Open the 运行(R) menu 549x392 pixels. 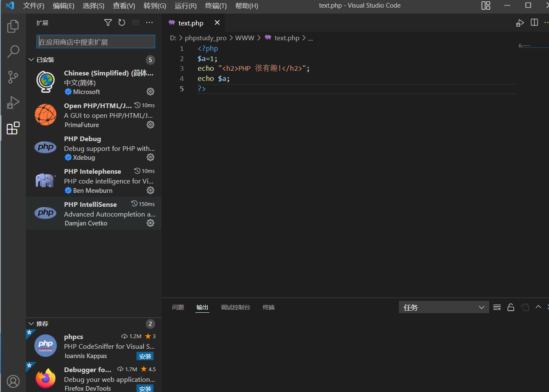pos(186,6)
